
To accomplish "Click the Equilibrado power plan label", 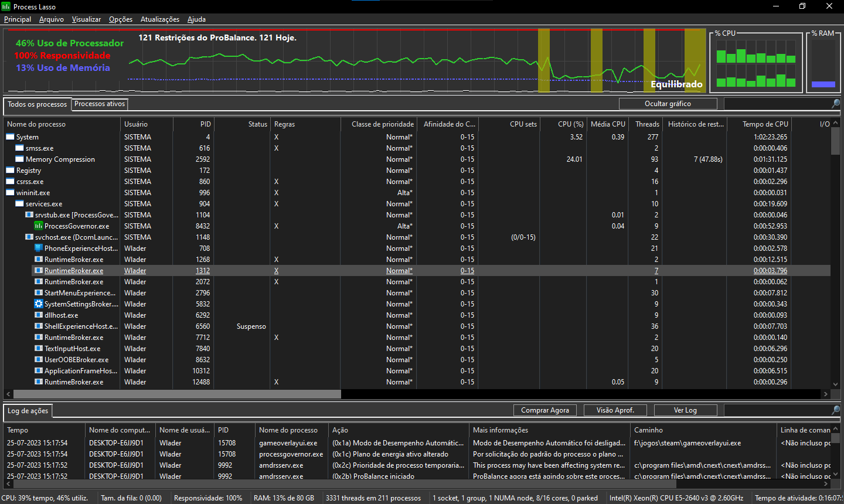I will [x=676, y=84].
